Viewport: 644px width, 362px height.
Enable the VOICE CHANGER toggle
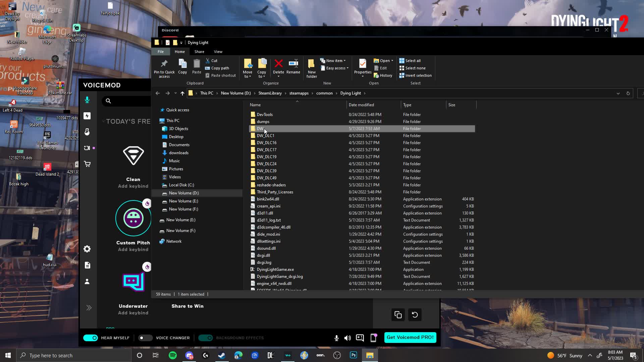coord(145,338)
